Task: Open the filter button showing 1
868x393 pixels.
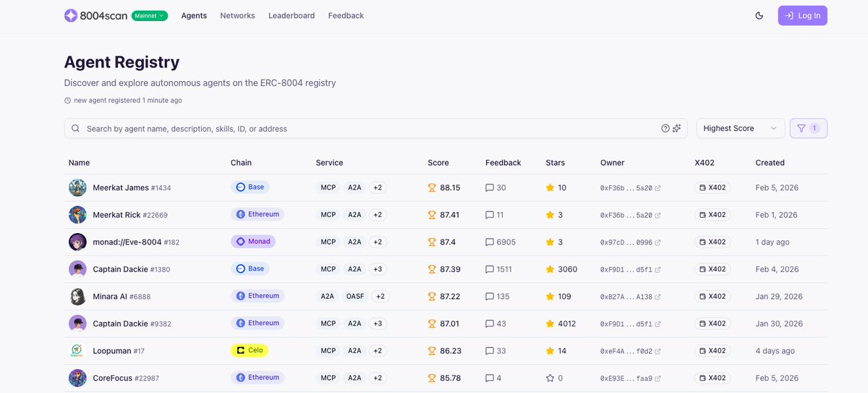Action: tap(808, 128)
